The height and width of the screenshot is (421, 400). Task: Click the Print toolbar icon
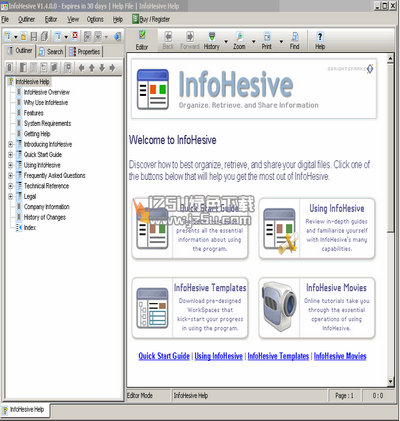[x=267, y=36]
